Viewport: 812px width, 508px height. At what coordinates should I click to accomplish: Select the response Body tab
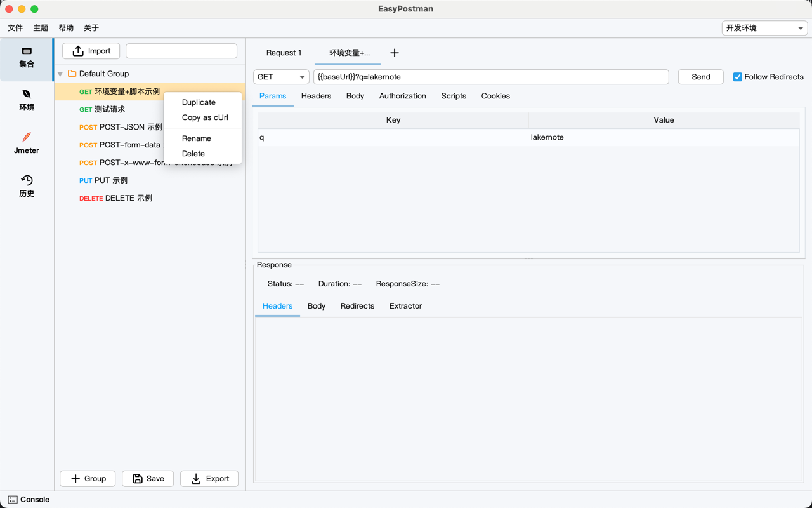pyautogui.click(x=317, y=306)
